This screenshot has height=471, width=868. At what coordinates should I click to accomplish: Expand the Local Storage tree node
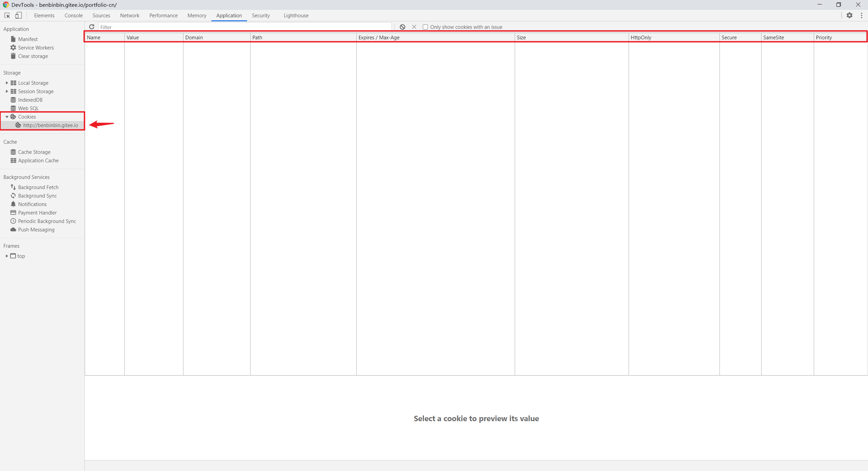click(7, 83)
